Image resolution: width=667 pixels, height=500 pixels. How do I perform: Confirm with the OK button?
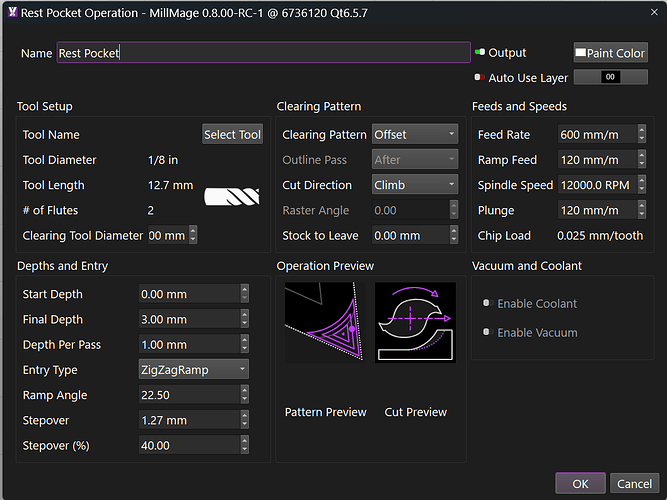coord(580,483)
